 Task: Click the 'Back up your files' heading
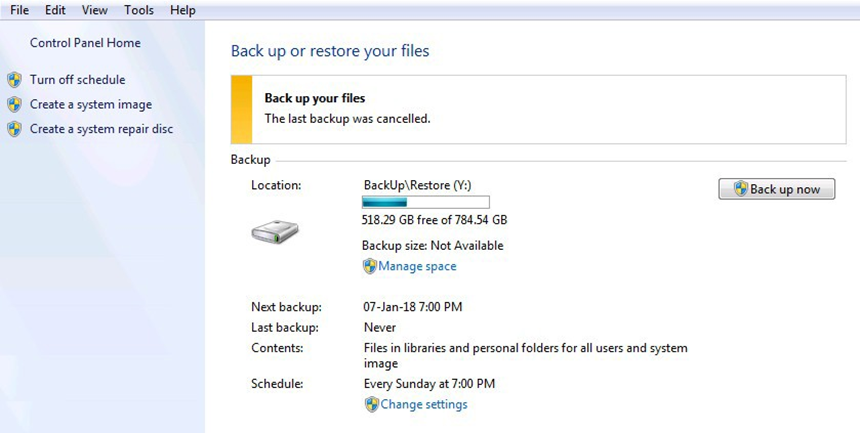[x=315, y=98]
